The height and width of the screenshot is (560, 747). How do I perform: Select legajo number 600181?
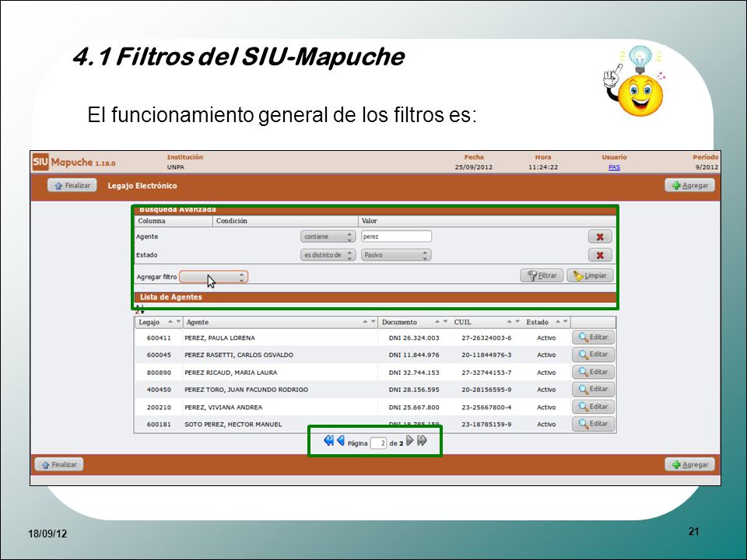click(159, 425)
